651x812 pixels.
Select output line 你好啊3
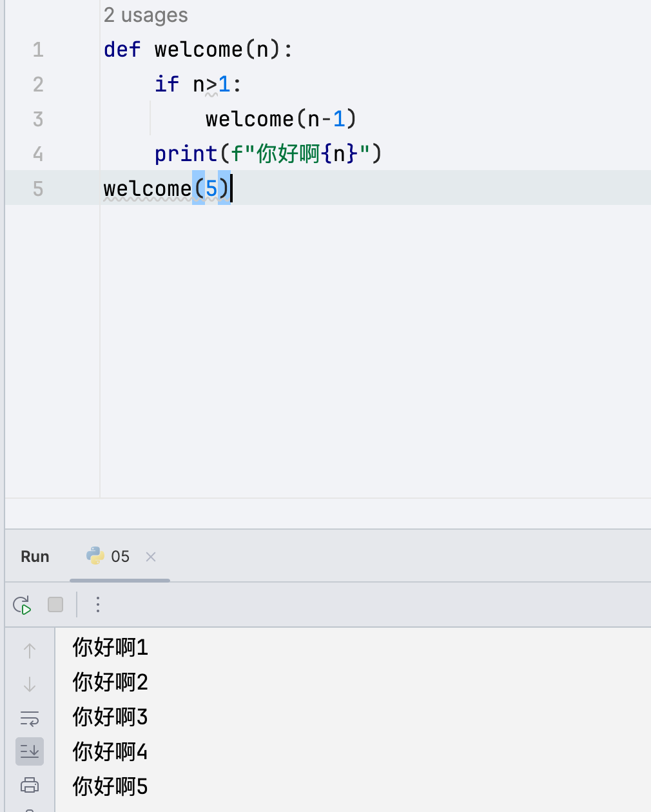[110, 717]
